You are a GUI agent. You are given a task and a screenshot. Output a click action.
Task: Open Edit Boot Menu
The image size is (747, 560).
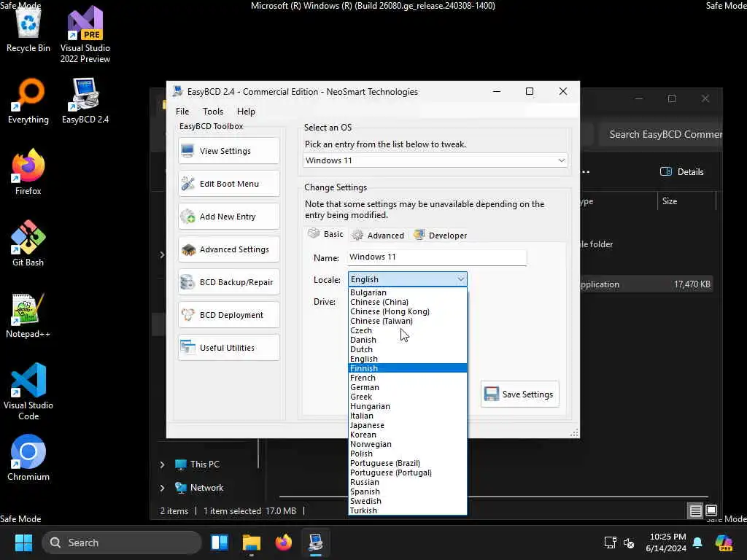(x=229, y=184)
